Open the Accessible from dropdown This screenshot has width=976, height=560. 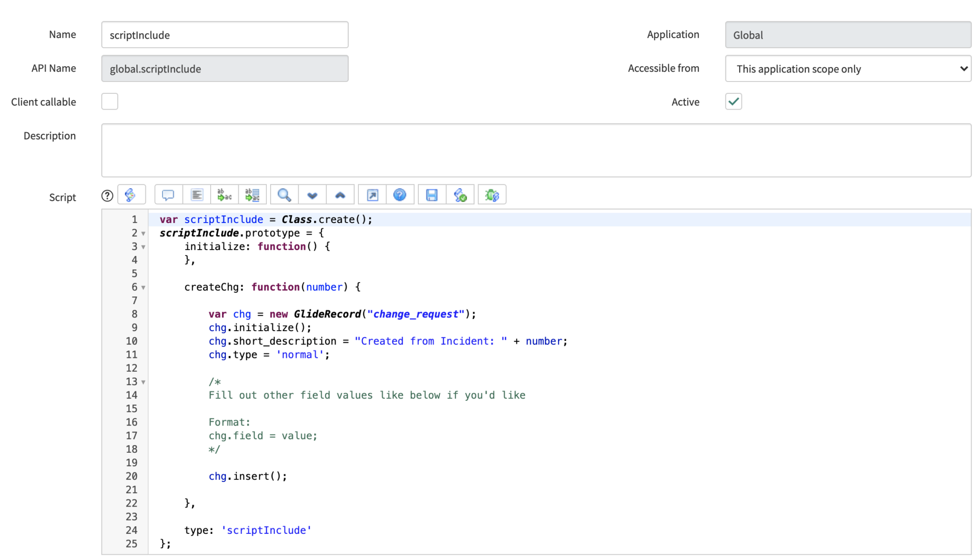coord(848,69)
